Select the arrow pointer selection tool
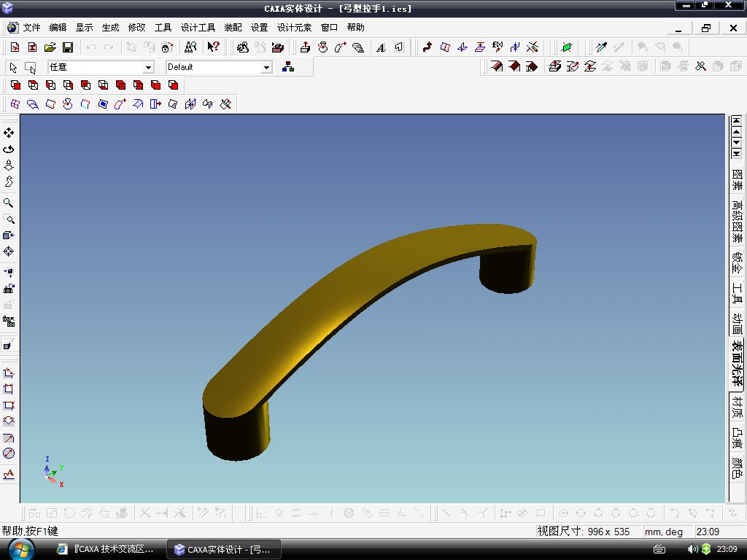The image size is (747, 560). [13, 68]
